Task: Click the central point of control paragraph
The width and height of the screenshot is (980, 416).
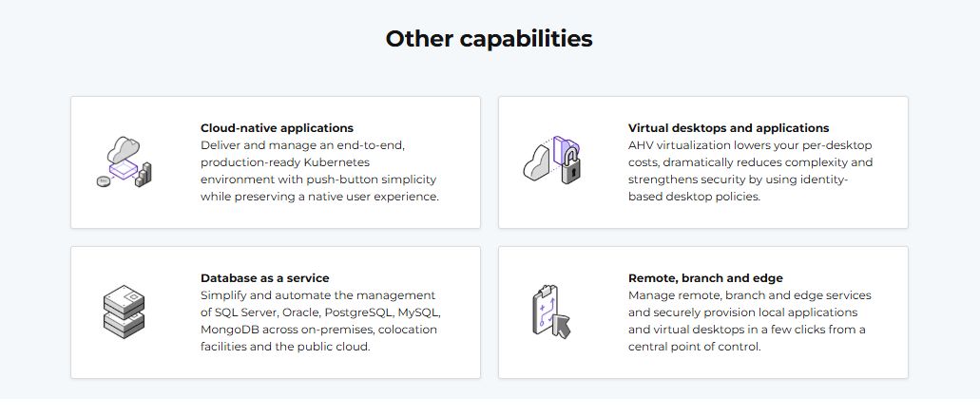Action: click(x=747, y=321)
